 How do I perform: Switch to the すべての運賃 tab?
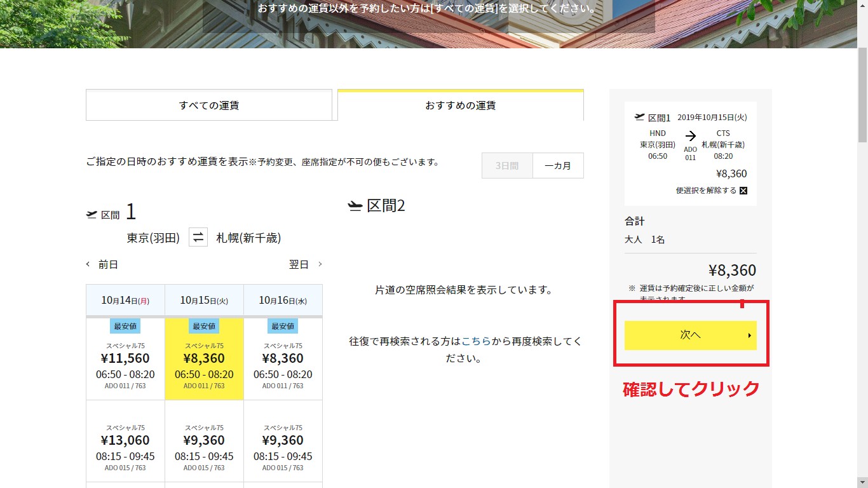[208, 105]
